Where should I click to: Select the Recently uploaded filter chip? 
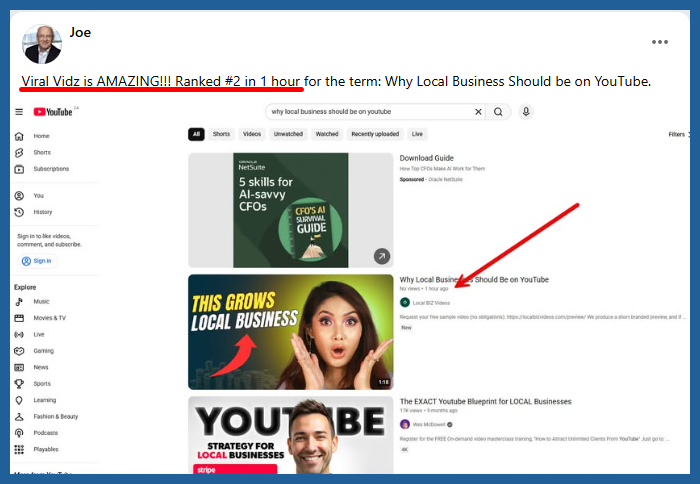(375, 134)
